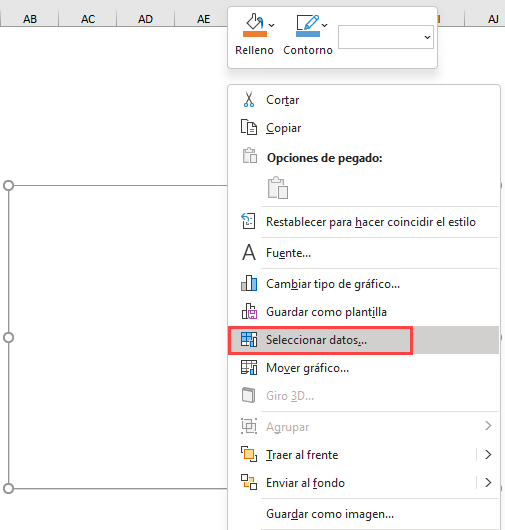
Task: Click the scissors icon next to Cortar
Action: (249, 100)
